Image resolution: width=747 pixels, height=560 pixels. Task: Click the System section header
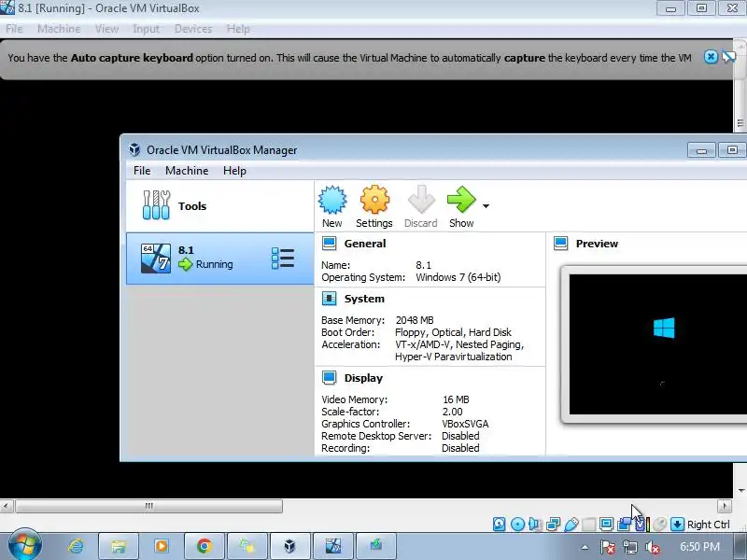click(364, 299)
